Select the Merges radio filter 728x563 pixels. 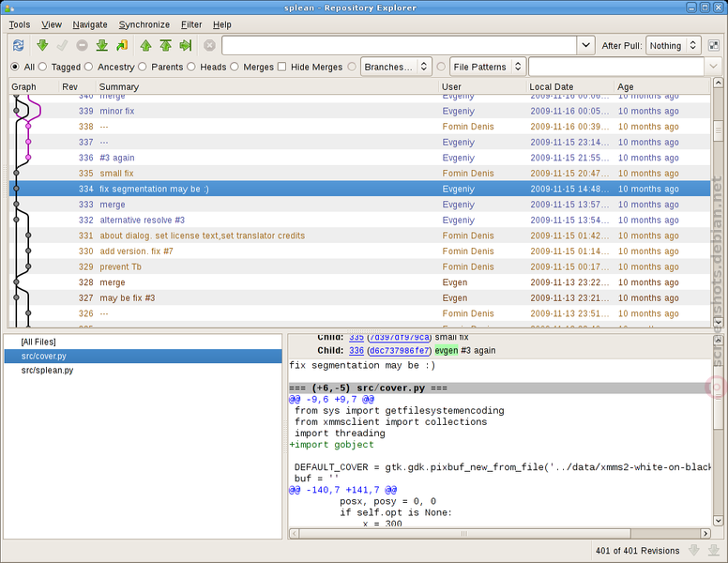[235, 67]
